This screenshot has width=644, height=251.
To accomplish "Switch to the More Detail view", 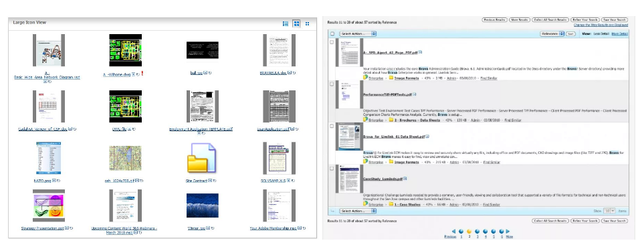I will 619,33.
